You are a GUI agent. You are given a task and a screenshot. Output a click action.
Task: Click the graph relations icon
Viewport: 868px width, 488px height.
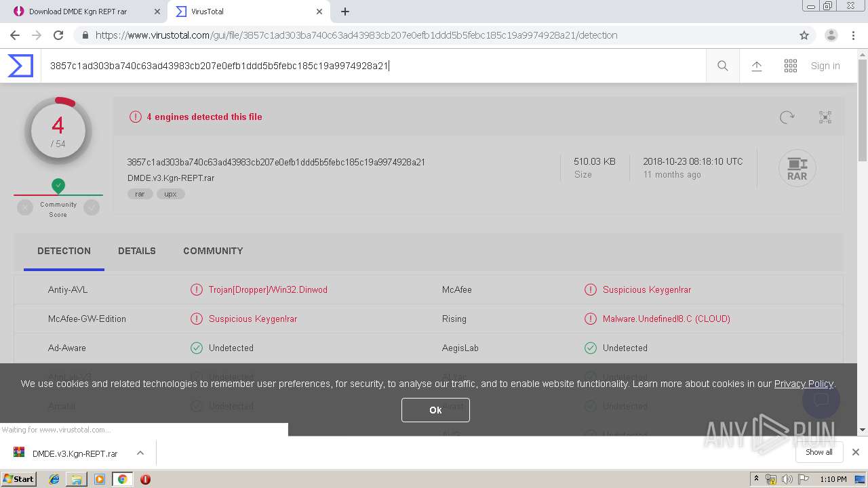825,117
